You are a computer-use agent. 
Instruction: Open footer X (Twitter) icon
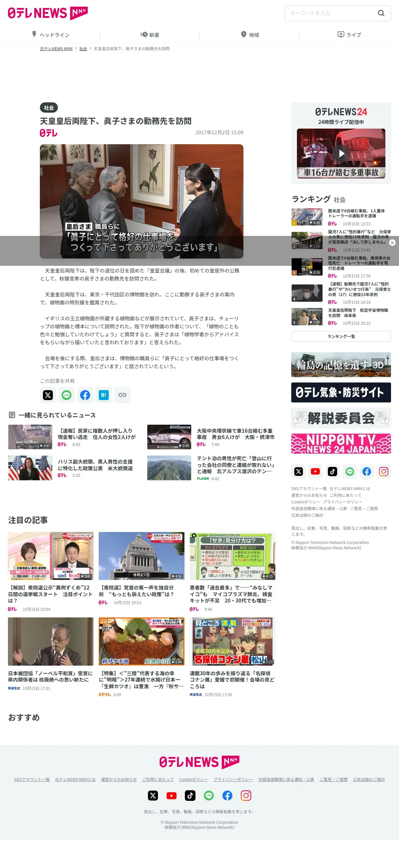tap(153, 795)
